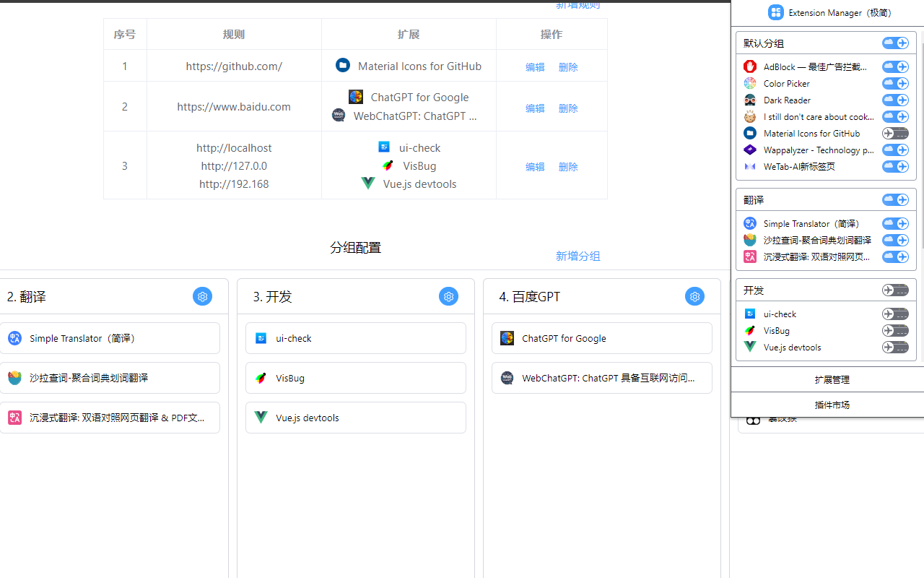Click the cookie extension icon
The height and width of the screenshot is (578, 924).
pyautogui.click(x=750, y=116)
